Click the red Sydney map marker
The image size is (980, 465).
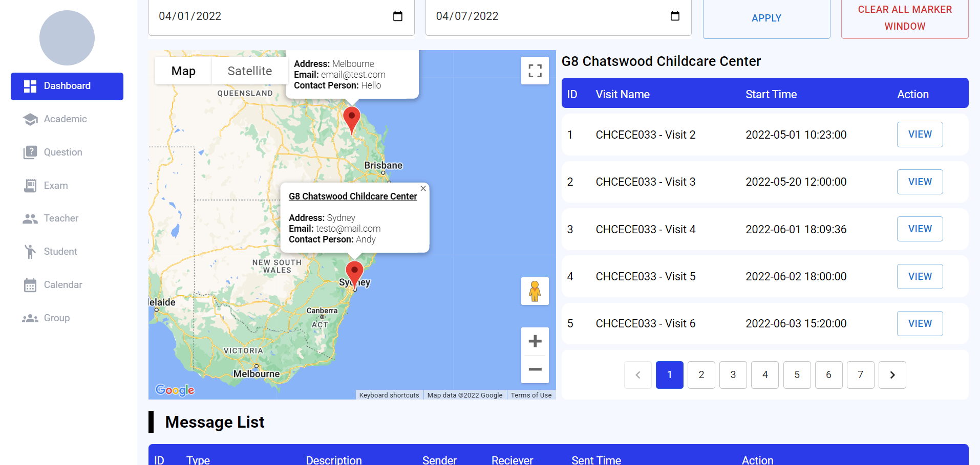click(x=354, y=271)
